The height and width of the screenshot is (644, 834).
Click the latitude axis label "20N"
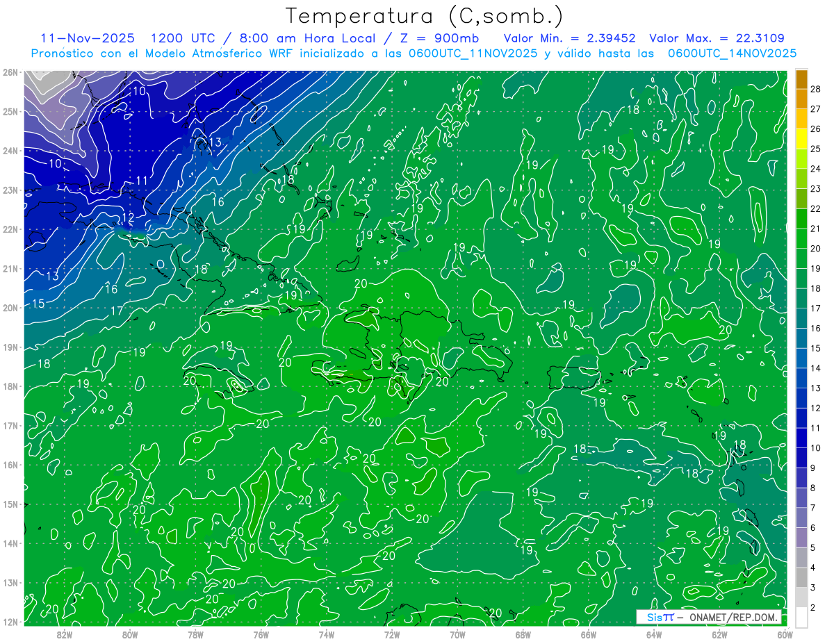(x=10, y=308)
